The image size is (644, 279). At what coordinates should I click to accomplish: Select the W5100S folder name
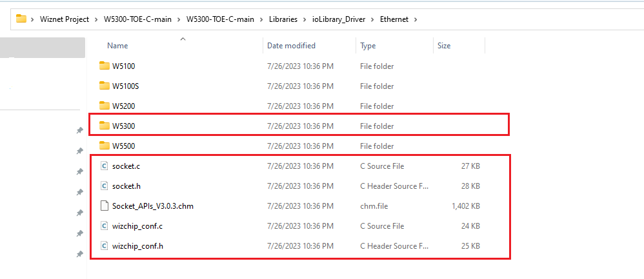pos(126,86)
